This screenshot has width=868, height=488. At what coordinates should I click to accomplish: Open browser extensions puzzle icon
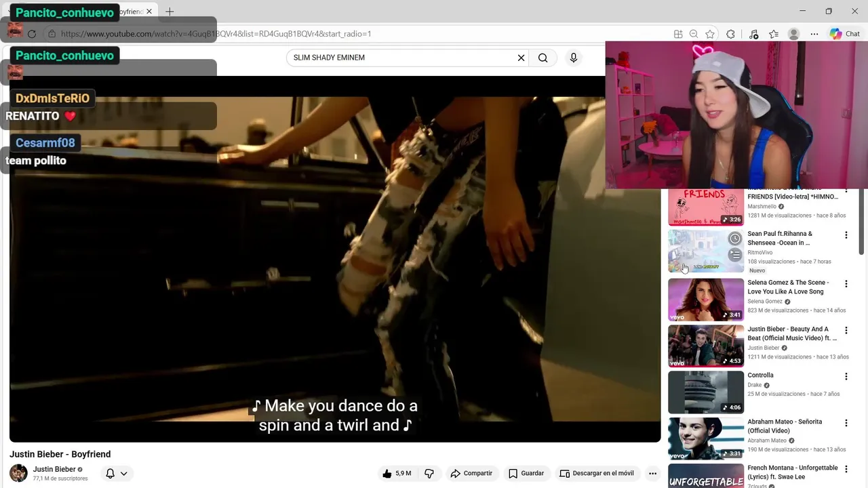tap(730, 34)
